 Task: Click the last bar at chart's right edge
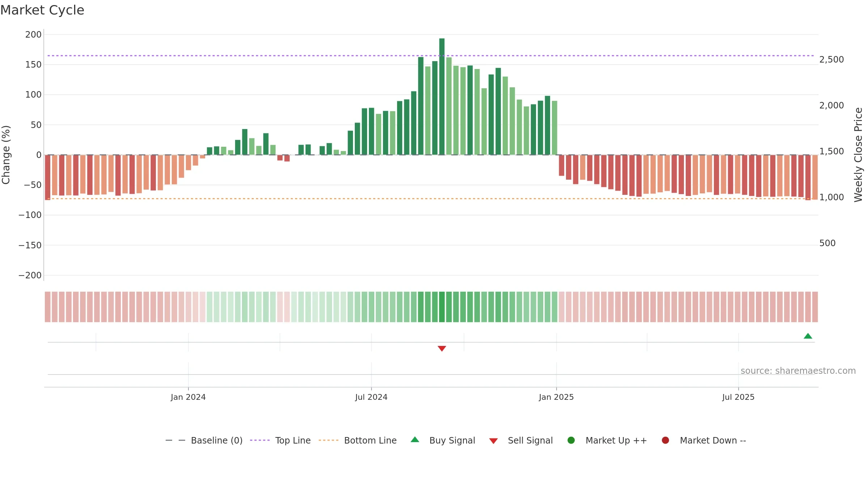click(815, 177)
